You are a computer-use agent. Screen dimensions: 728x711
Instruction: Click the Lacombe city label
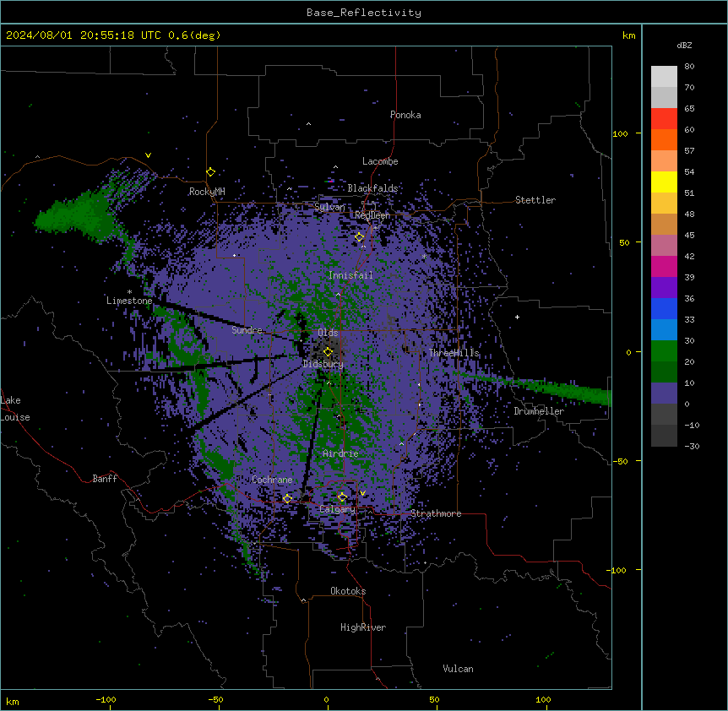tap(380, 161)
